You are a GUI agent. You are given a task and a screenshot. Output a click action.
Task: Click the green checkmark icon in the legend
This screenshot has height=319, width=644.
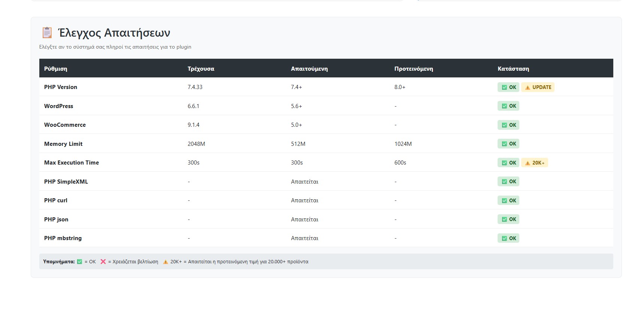click(79, 262)
